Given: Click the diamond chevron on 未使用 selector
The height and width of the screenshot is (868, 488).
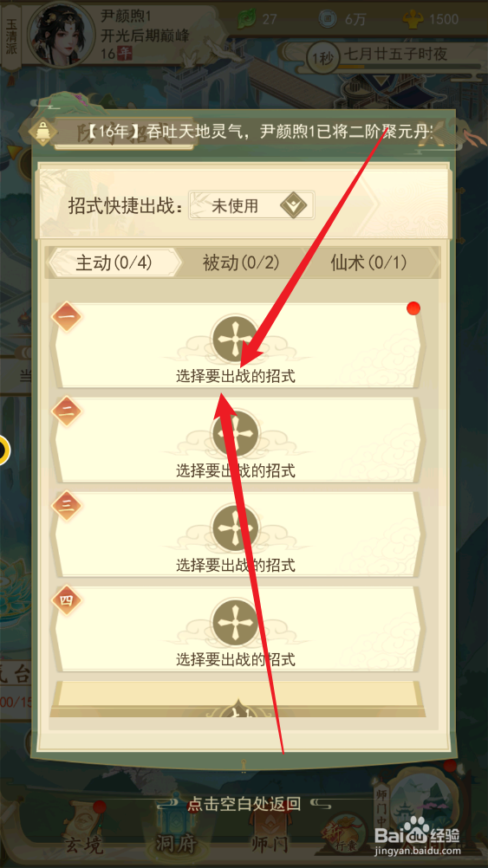Looking at the screenshot, I should coord(294,206).
